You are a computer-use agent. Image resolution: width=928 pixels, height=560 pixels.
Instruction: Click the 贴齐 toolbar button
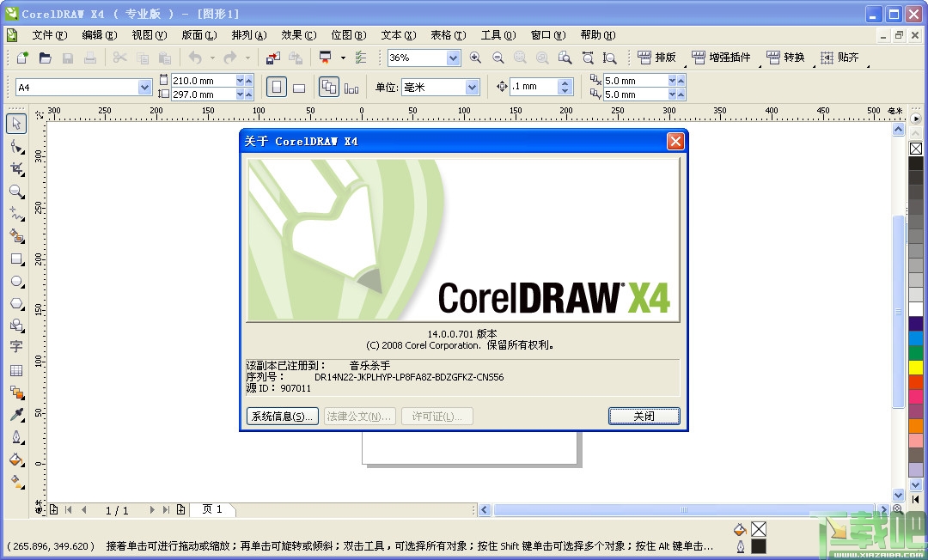pyautogui.click(x=839, y=58)
